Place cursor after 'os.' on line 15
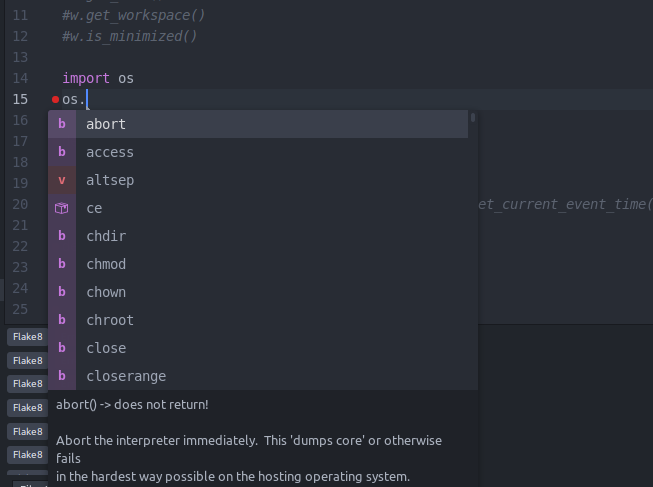 87,100
